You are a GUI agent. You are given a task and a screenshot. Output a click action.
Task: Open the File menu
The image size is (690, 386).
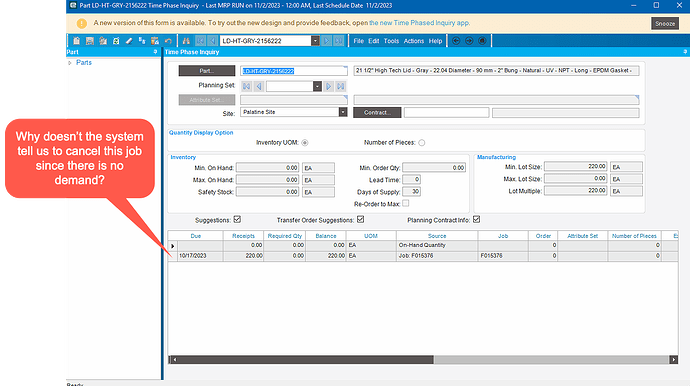[359, 41]
